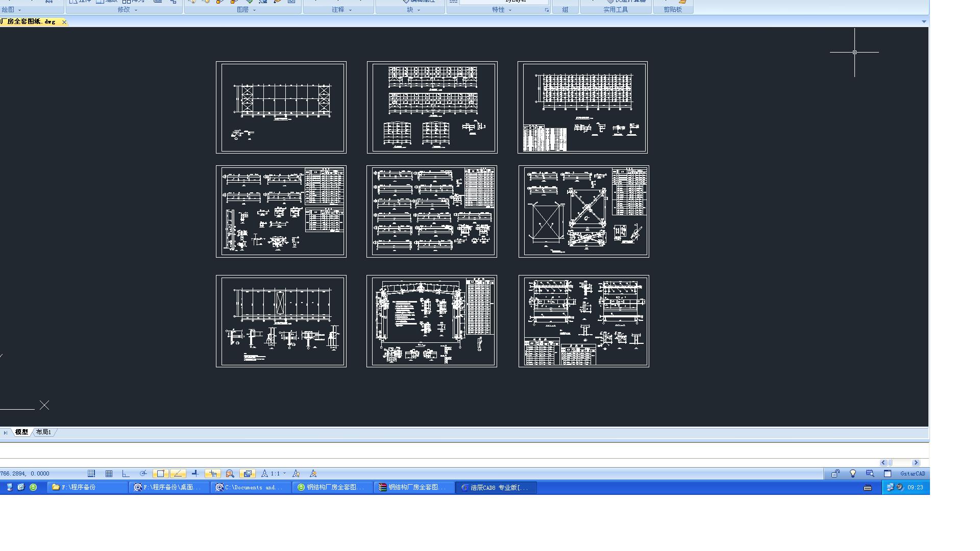The image size is (980, 551).
Task: Click the lightbulb isolate objects icon
Action: tap(852, 473)
